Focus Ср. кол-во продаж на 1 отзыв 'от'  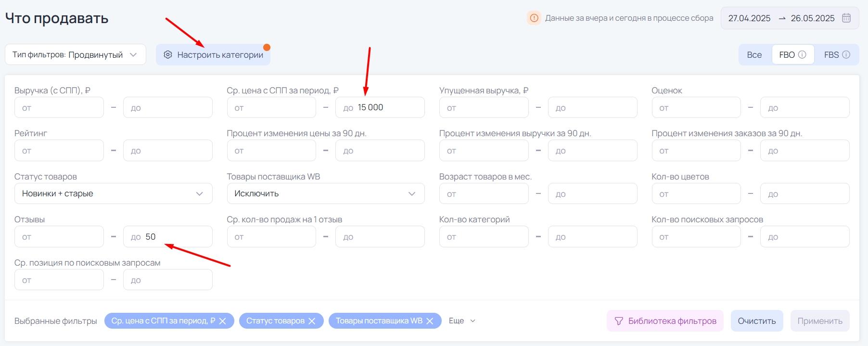point(271,237)
